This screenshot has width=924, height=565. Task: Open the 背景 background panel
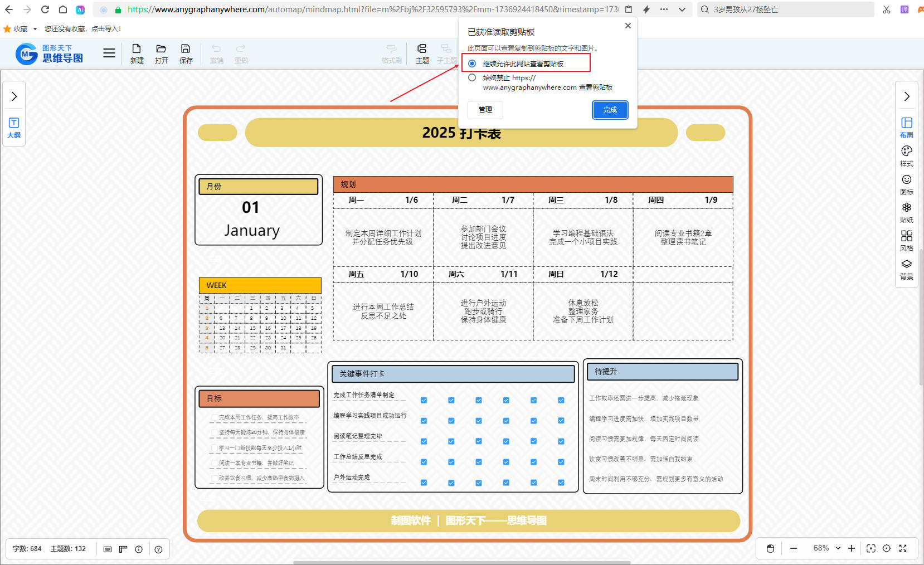906,269
